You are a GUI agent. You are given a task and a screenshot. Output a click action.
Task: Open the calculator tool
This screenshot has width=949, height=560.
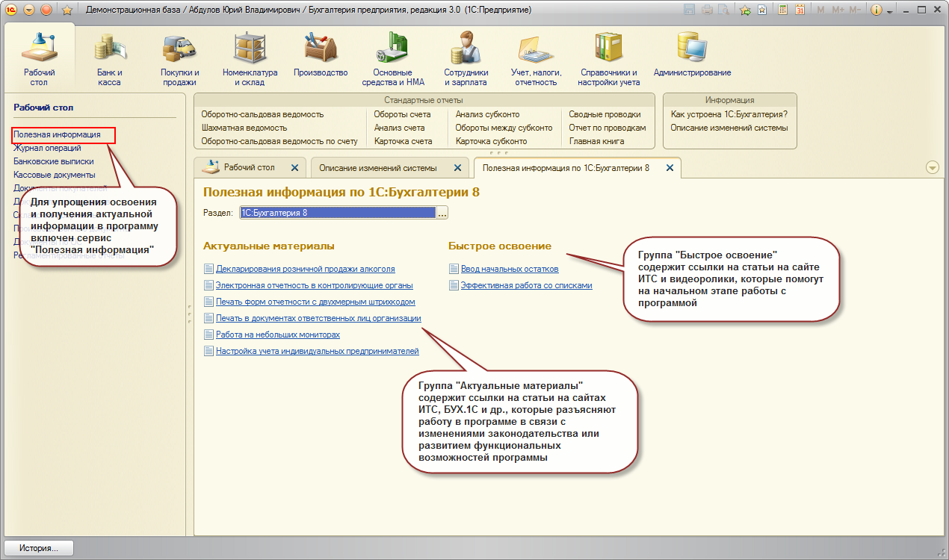[x=782, y=10]
